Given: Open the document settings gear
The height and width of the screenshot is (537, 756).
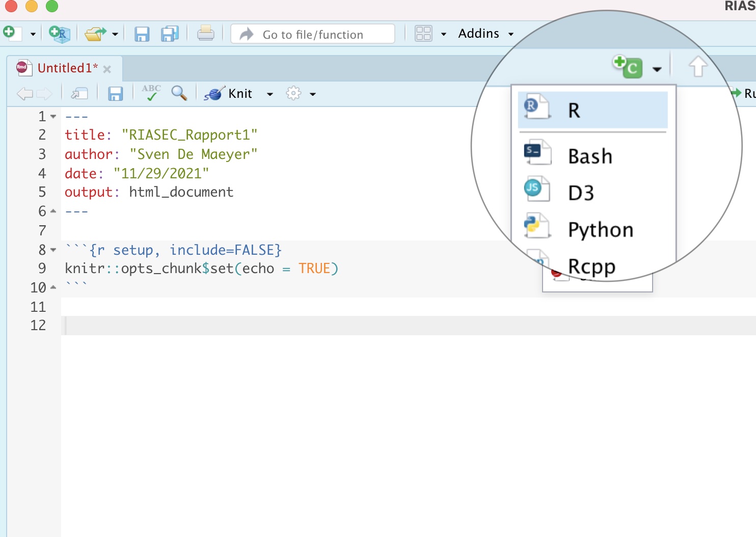Looking at the screenshot, I should [x=293, y=93].
